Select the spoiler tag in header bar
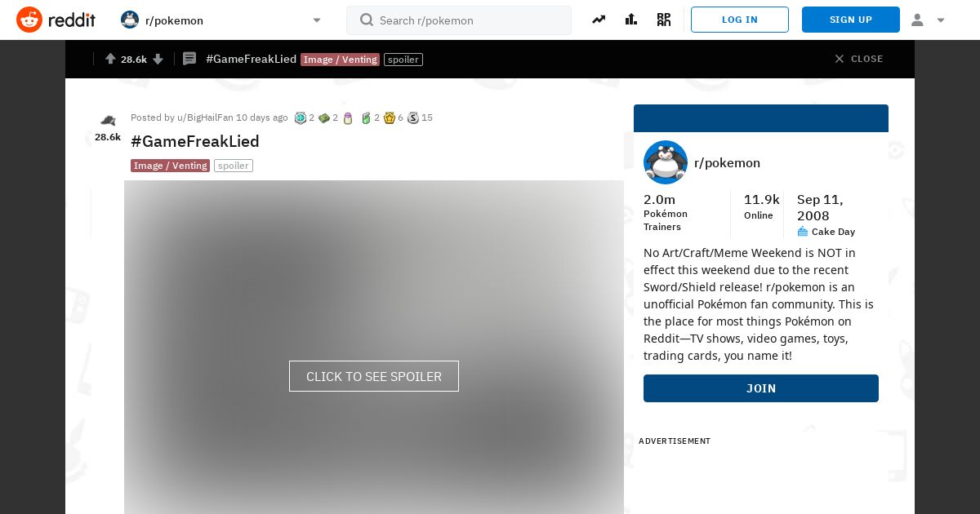Viewport: 980px width, 514px height. [403, 60]
